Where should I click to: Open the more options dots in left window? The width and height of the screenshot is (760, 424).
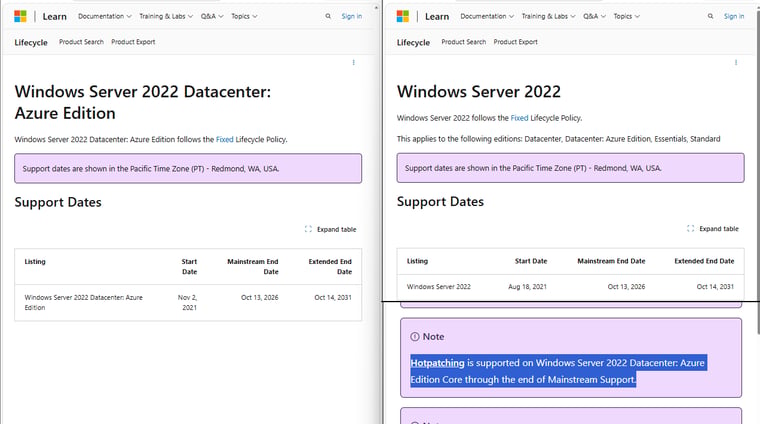(x=353, y=63)
